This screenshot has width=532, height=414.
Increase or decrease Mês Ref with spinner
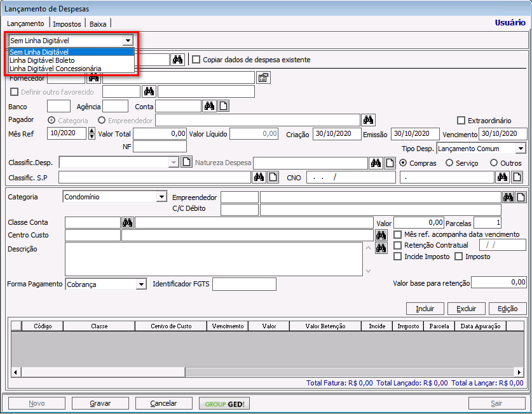92,133
